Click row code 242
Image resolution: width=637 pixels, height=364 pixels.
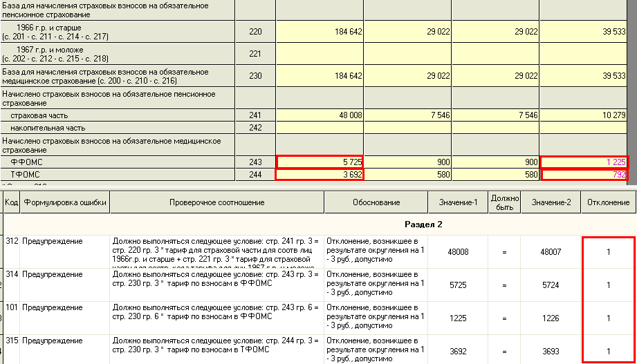click(x=255, y=128)
